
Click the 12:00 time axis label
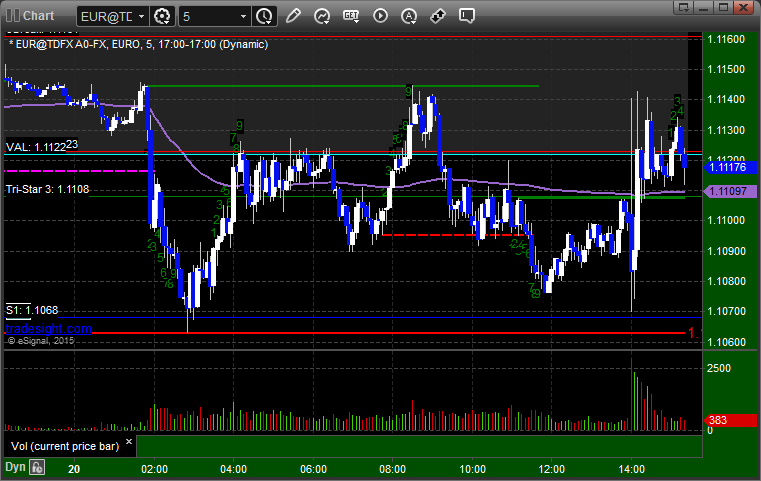click(x=551, y=469)
